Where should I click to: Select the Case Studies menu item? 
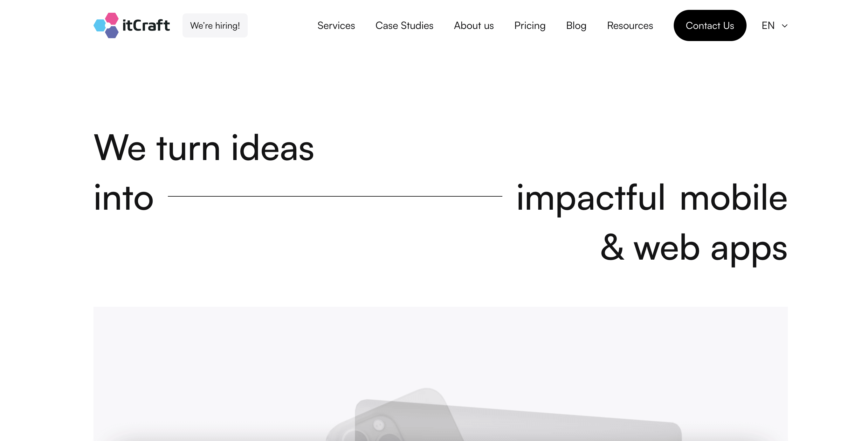click(x=404, y=25)
